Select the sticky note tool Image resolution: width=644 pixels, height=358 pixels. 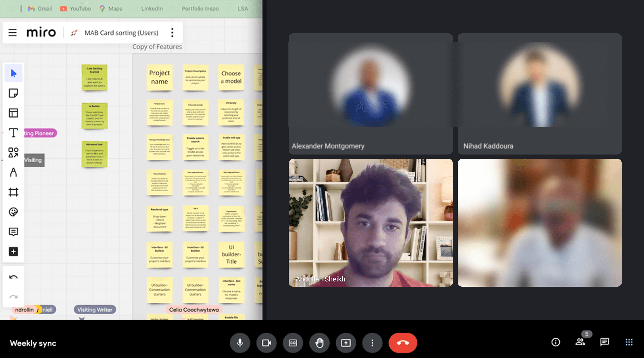(13, 93)
